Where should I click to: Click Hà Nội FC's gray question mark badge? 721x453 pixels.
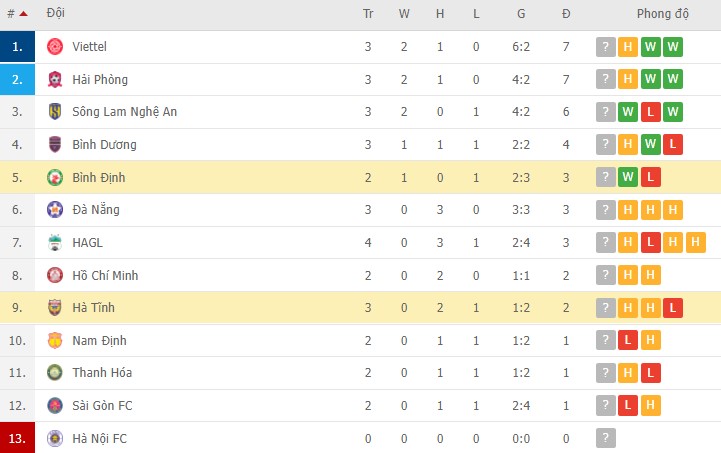[605, 438]
